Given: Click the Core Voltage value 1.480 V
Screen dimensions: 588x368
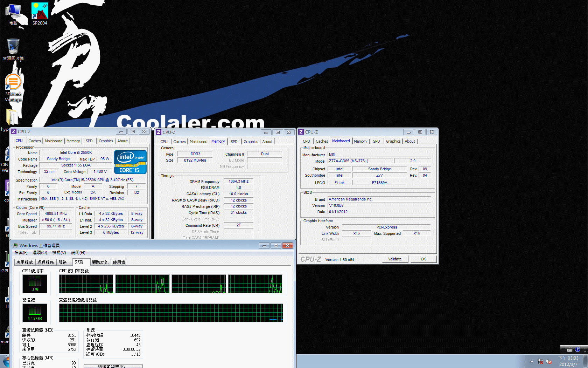Looking at the screenshot, I should (x=100, y=171).
